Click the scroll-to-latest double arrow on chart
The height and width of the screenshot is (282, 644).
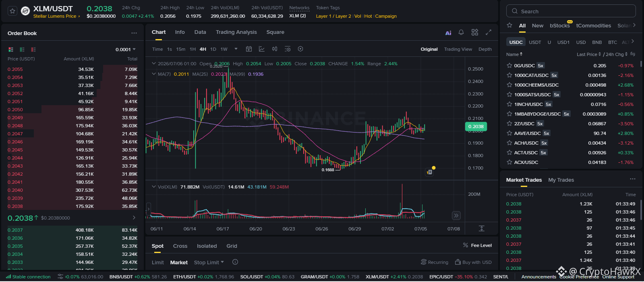(456, 216)
